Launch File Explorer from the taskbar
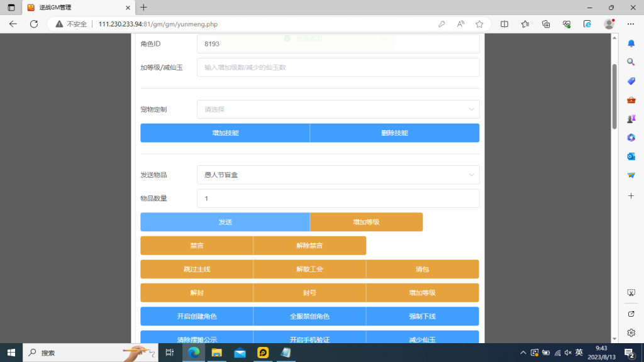Screen dimensions: 644x362 click(x=217, y=352)
